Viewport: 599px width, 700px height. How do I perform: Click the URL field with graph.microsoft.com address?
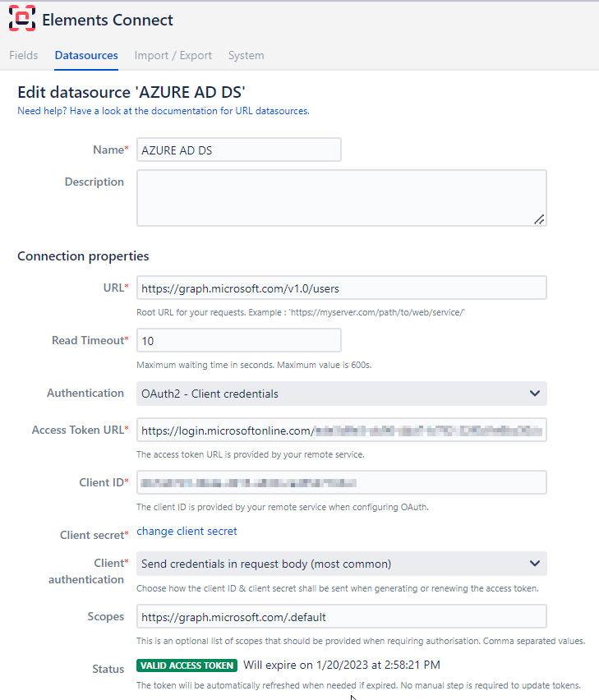pyautogui.click(x=341, y=288)
